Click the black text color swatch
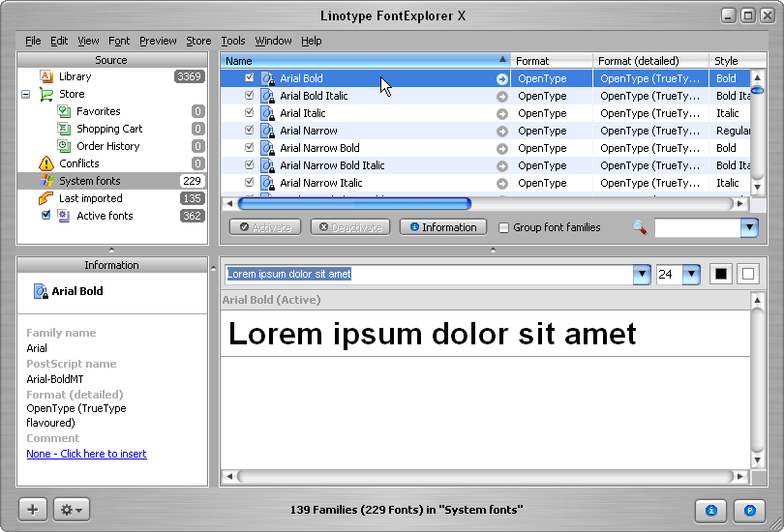Image resolution: width=784 pixels, height=532 pixels. pos(721,275)
